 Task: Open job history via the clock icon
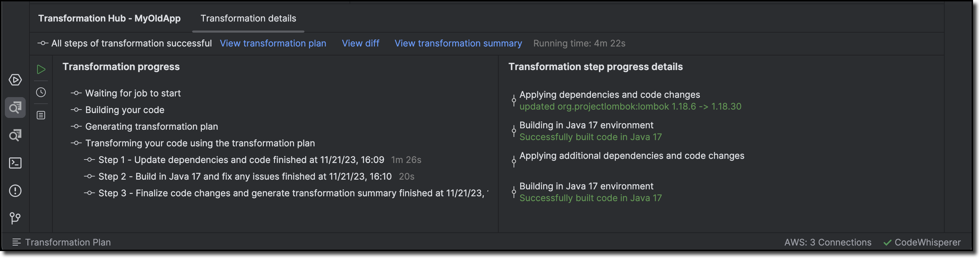41,93
